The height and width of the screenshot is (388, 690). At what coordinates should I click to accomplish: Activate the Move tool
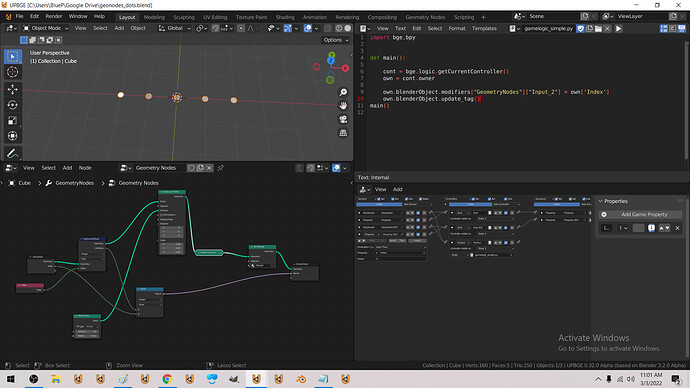[12, 89]
